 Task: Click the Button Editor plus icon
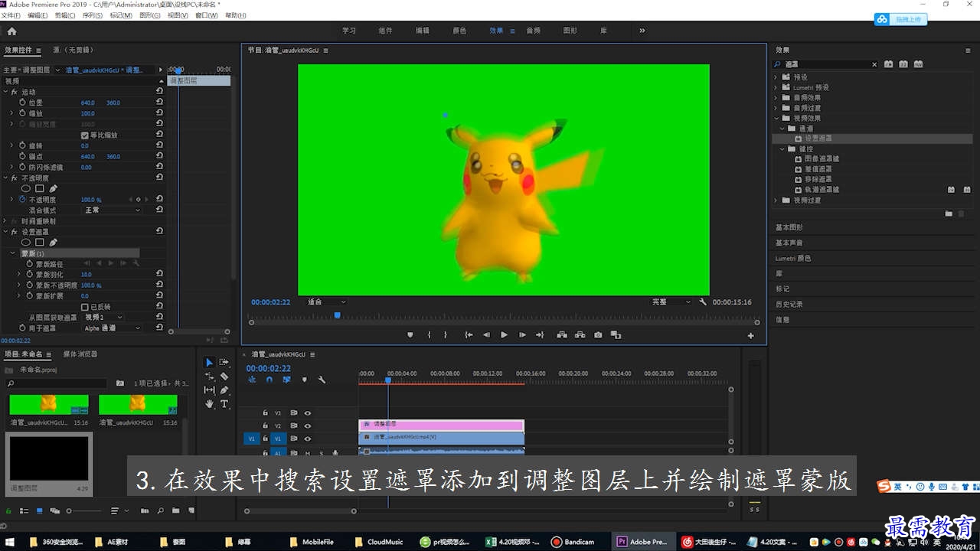750,335
